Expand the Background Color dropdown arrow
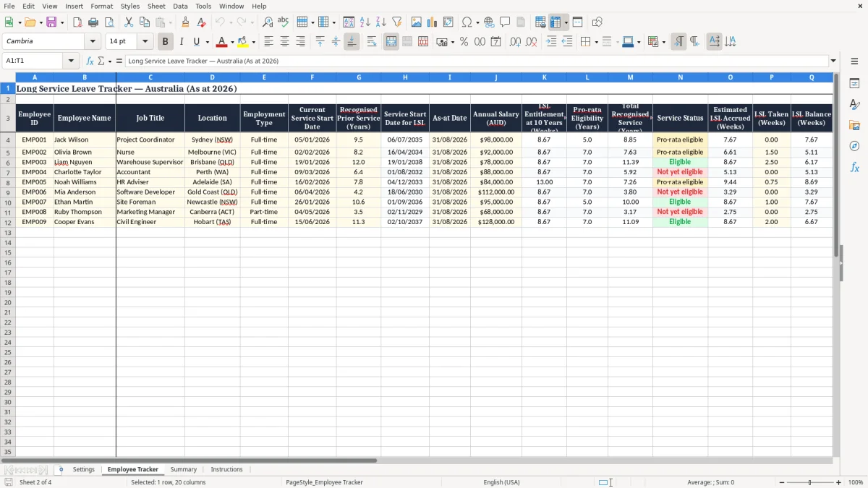The image size is (868, 488). coord(253,42)
